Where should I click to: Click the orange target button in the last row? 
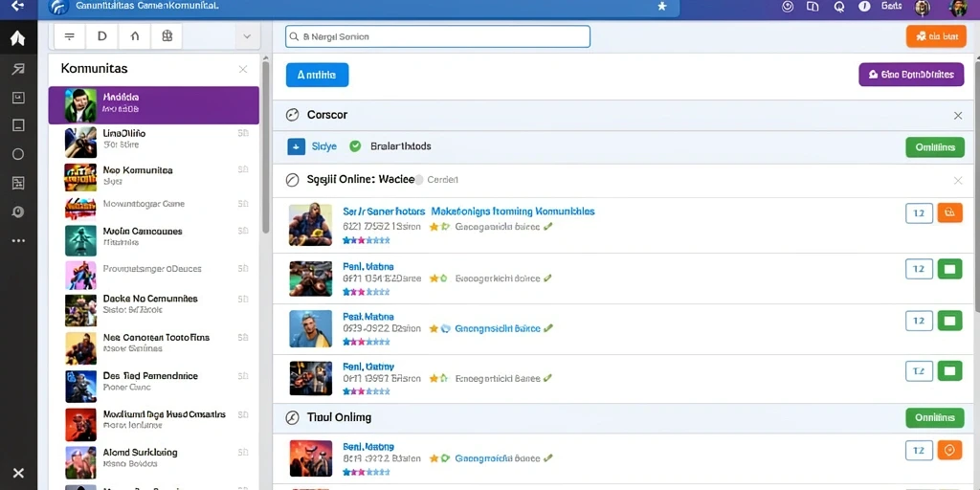click(950, 450)
